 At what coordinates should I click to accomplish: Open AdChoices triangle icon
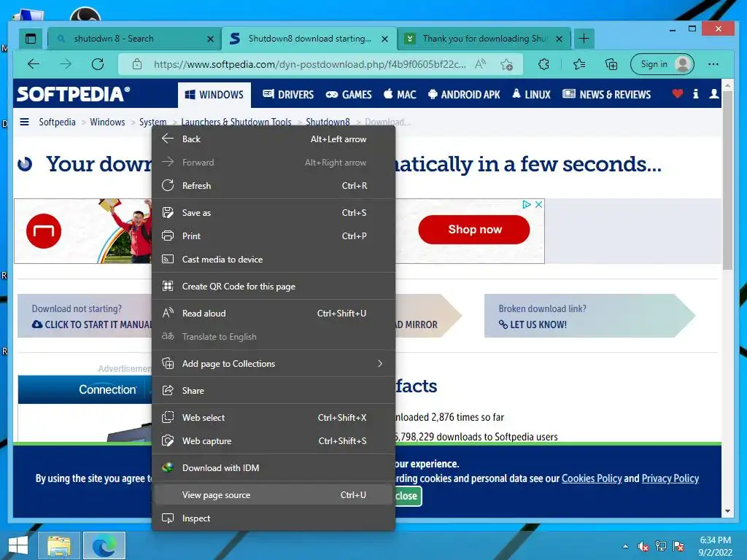coord(527,204)
